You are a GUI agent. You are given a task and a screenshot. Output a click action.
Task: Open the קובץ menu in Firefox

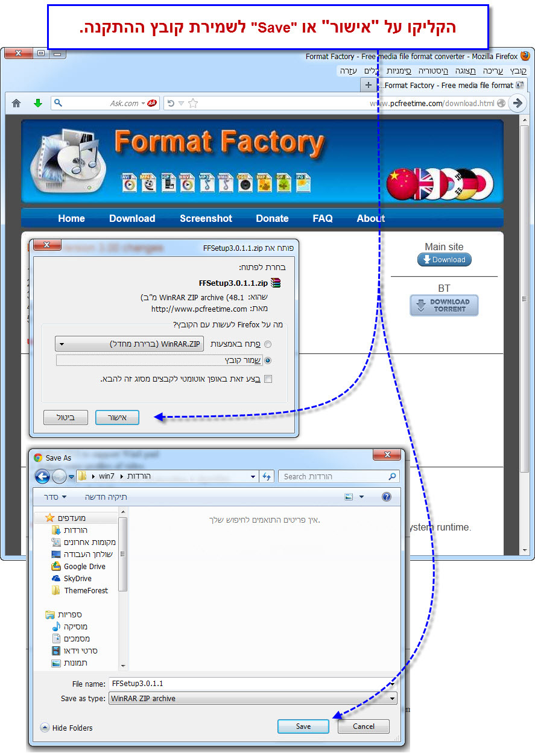tap(519, 71)
